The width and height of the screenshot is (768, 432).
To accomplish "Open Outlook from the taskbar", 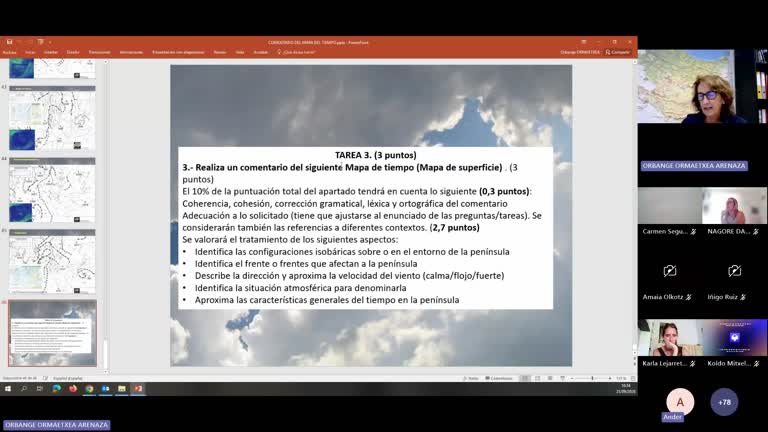I will click(105, 389).
